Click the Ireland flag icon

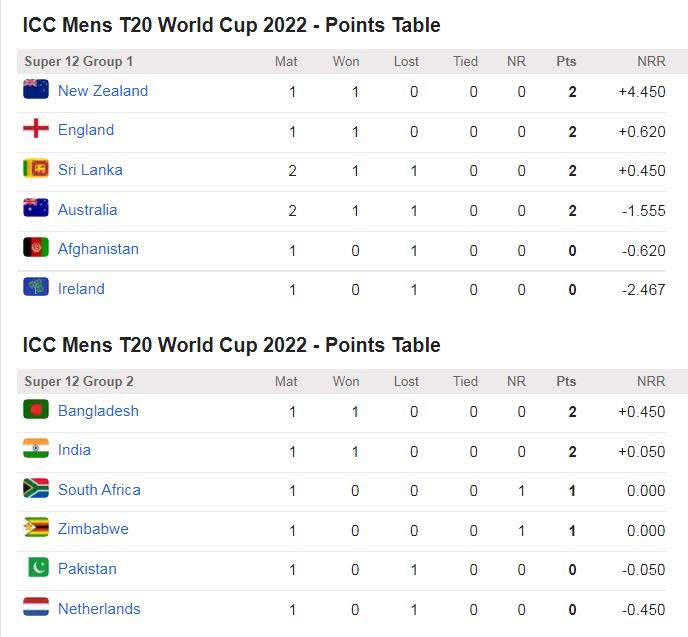click(36, 288)
